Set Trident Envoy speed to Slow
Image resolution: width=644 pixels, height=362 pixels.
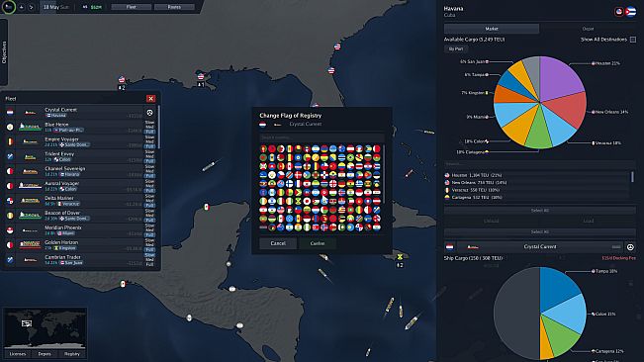point(149,152)
